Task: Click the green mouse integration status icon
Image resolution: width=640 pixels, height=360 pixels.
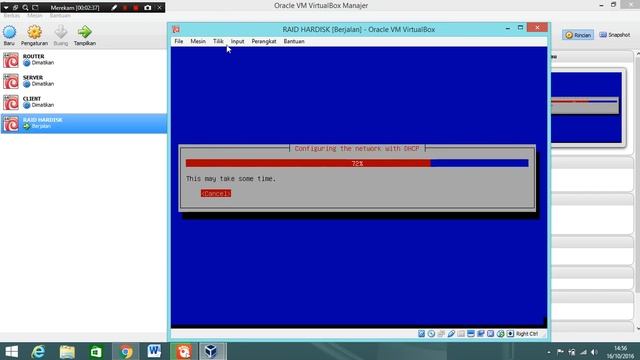Action: coord(500,334)
